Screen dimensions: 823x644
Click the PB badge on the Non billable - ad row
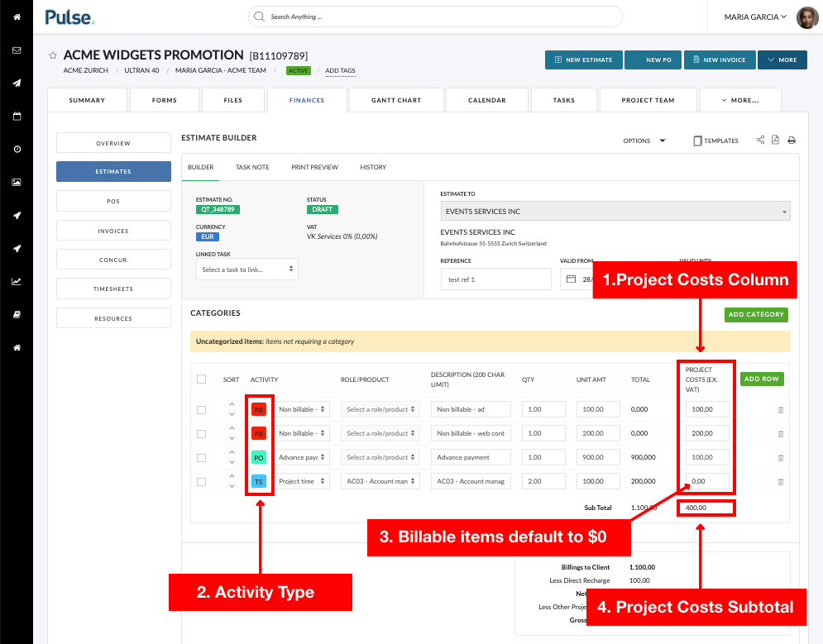(259, 409)
